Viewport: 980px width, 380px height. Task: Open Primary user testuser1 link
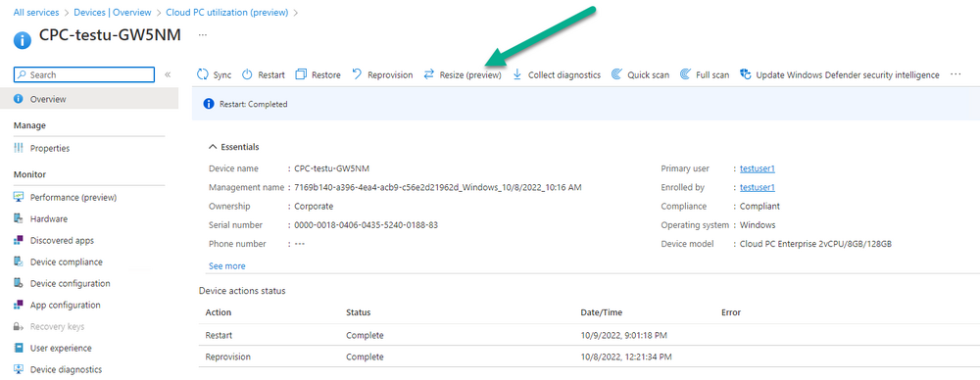(758, 168)
